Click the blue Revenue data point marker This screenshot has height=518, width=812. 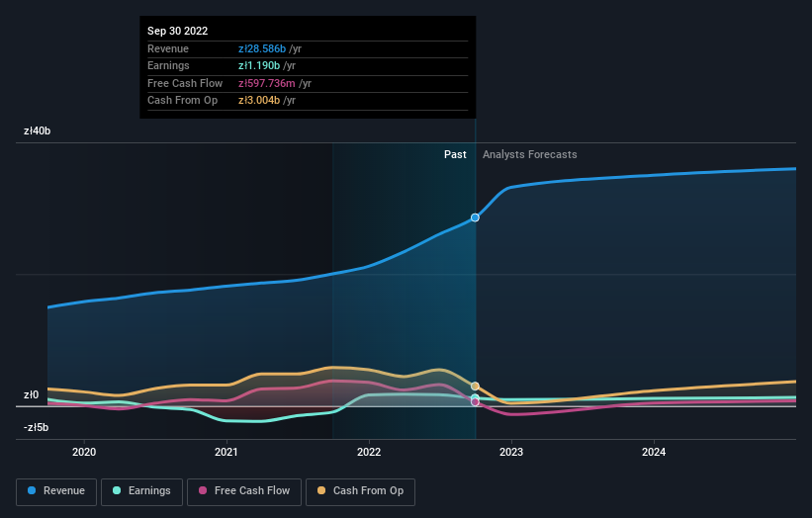click(x=475, y=217)
